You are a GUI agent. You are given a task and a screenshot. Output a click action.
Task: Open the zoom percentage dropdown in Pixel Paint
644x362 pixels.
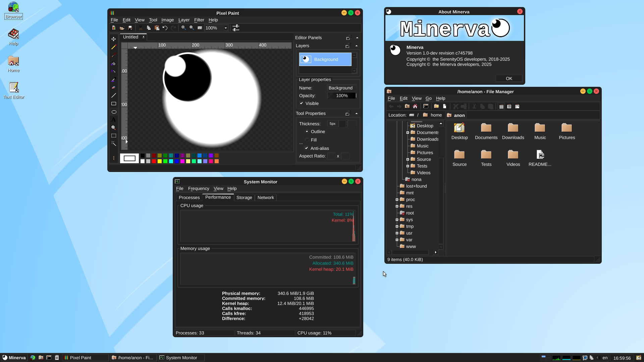225,28
